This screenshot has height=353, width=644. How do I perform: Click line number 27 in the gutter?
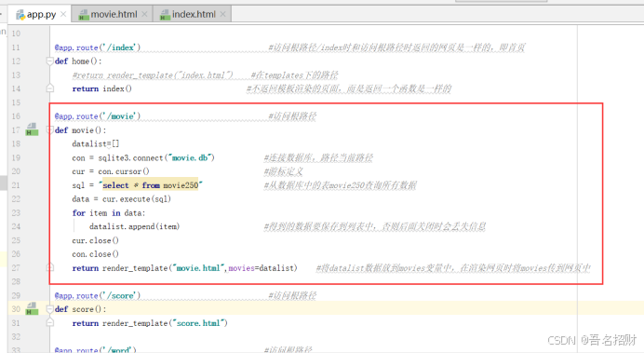[16, 268]
